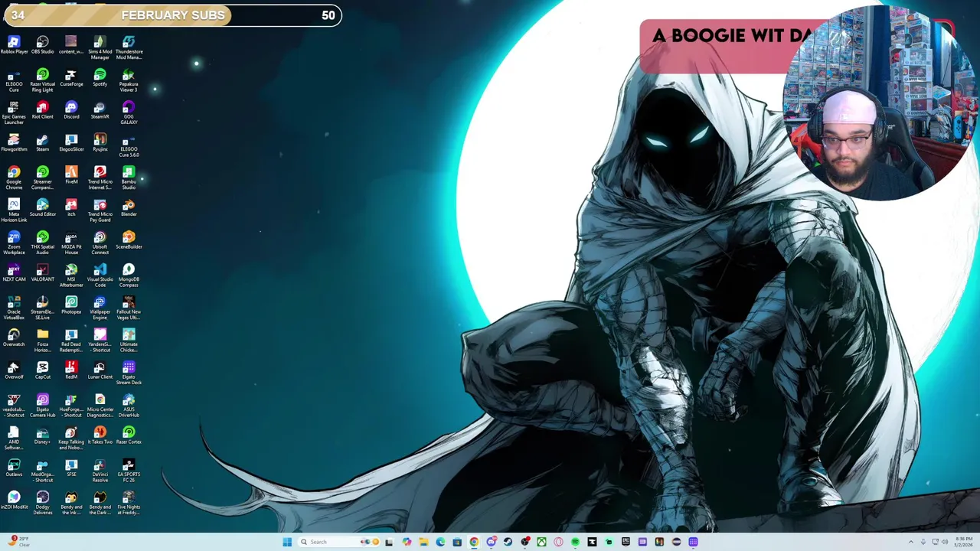Click the February Subs goal progress bar
This screenshot has height=551, width=980.
coord(173,15)
